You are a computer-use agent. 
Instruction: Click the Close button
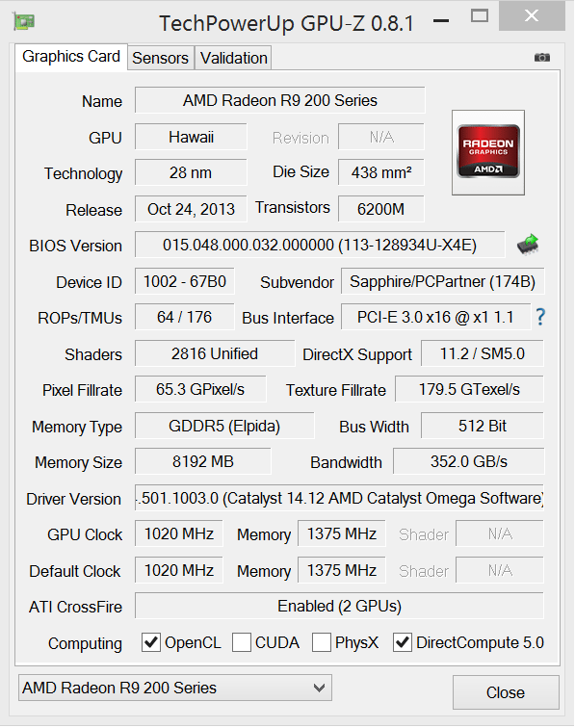click(506, 692)
